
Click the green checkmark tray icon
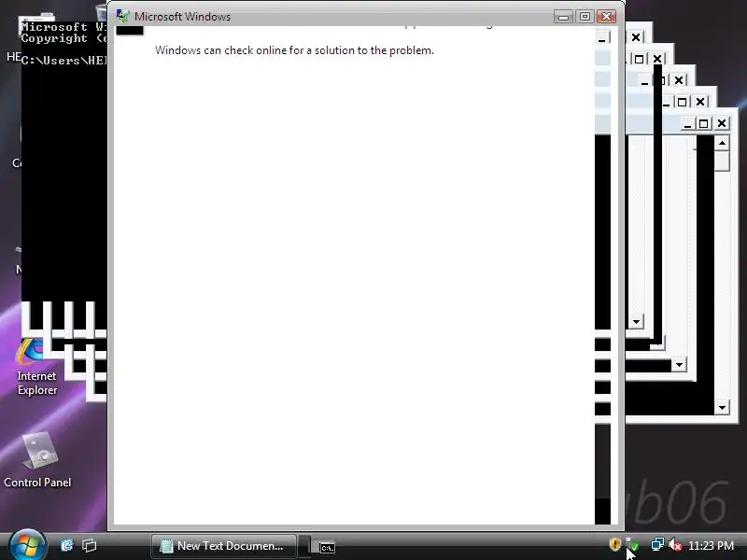click(633, 544)
